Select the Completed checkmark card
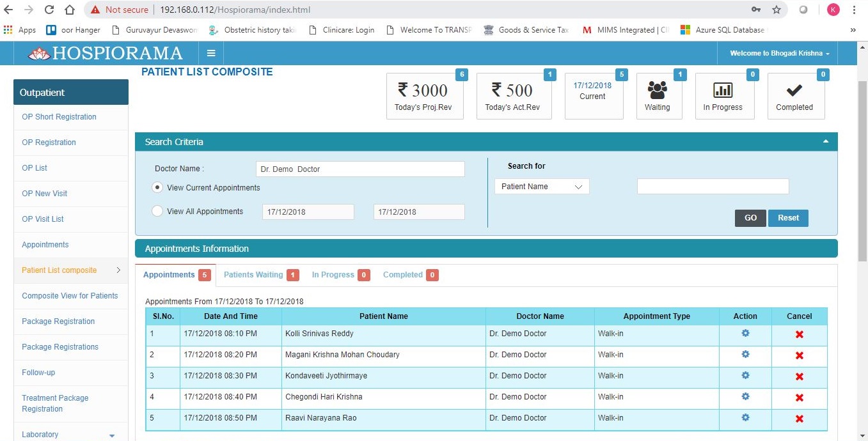868x441 pixels. click(795, 95)
